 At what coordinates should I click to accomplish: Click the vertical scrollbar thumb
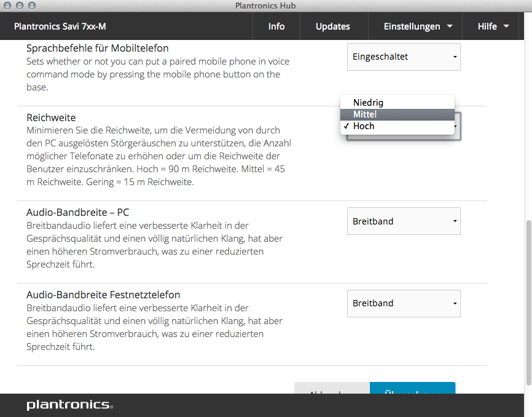coord(528,303)
